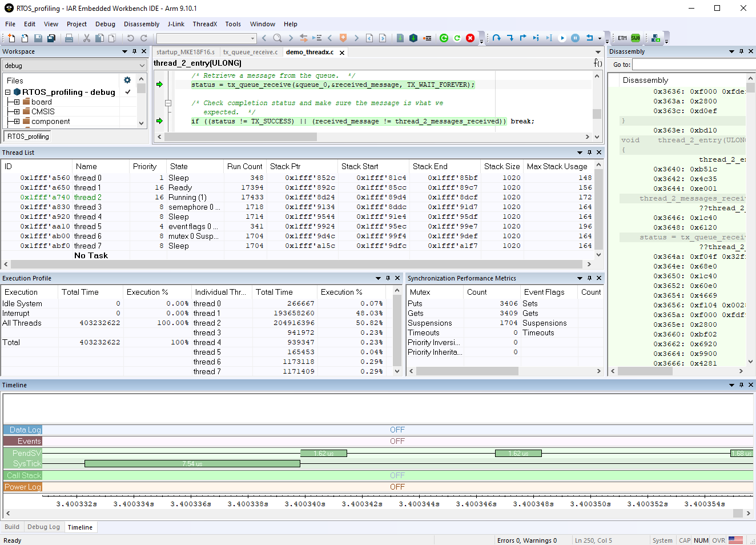The image size is (756, 545).
Task: Switch to the Build bottom tab
Action: 12,527
